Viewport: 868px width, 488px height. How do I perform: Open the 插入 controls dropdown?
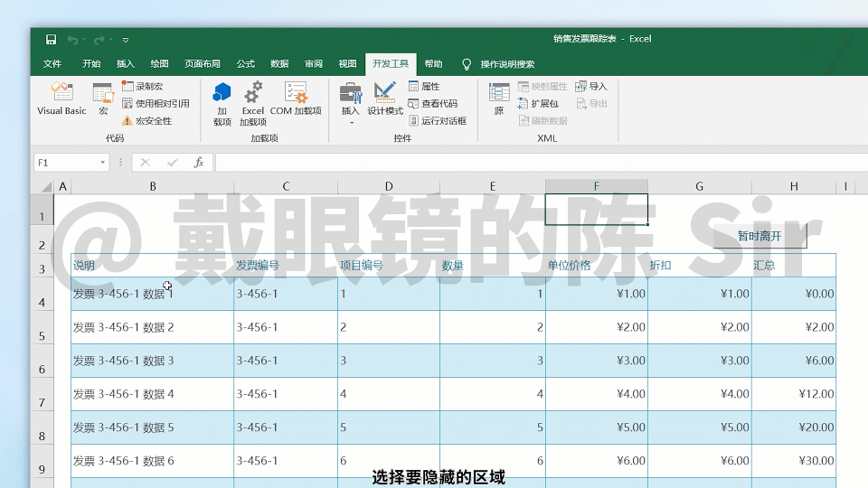tap(350, 103)
